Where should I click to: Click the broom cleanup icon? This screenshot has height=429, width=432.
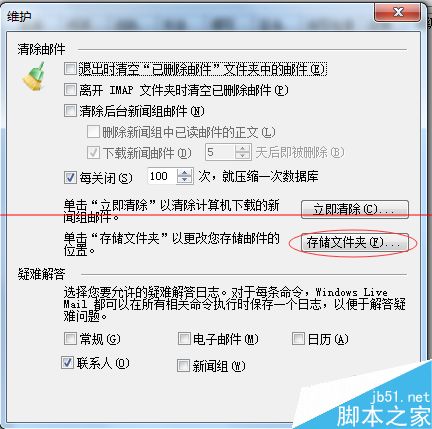pyautogui.click(x=35, y=77)
